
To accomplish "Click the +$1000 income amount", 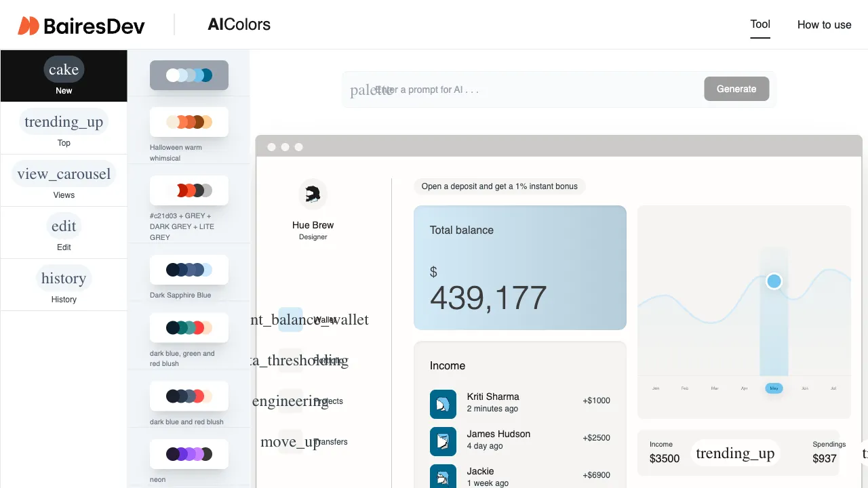I will (x=596, y=401).
